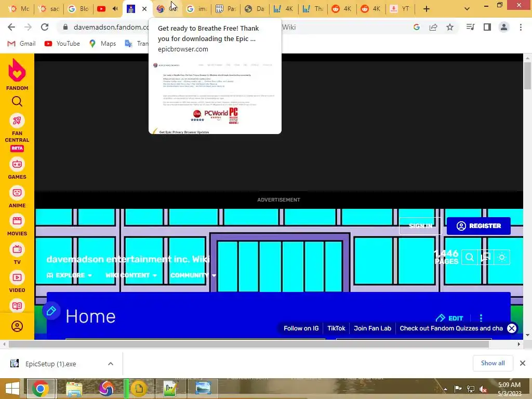
Task: Open Maps bookmark
Action: click(x=102, y=44)
